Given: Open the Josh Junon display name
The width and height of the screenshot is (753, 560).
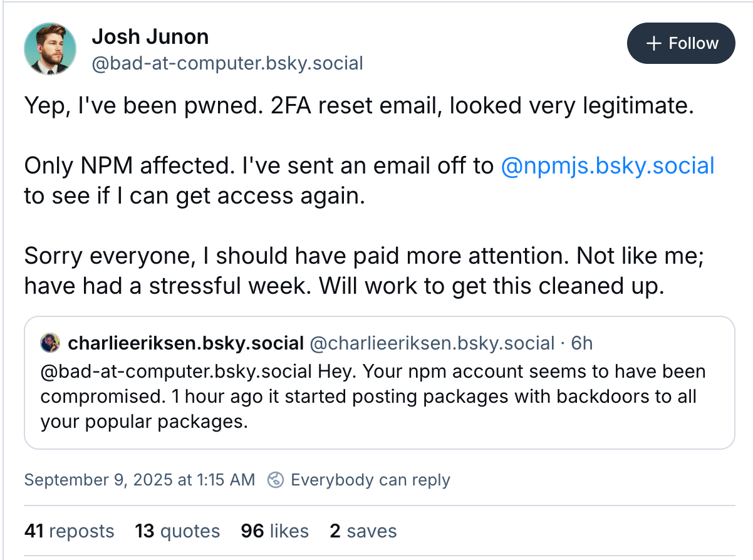Looking at the screenshot, I should (x=150, y=37).
